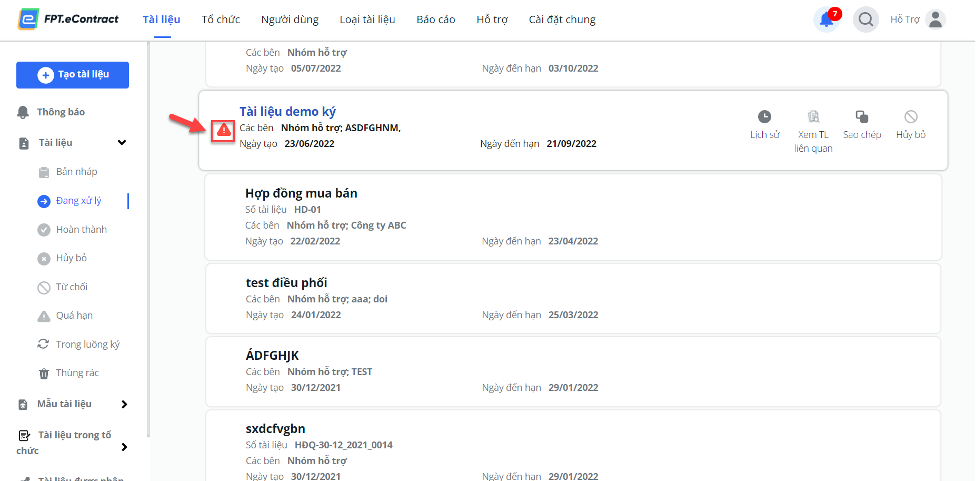The height and width of the screenshot is (481, 977).
Task: View Lịch sử history clock icon
Action: coord(765,117)
